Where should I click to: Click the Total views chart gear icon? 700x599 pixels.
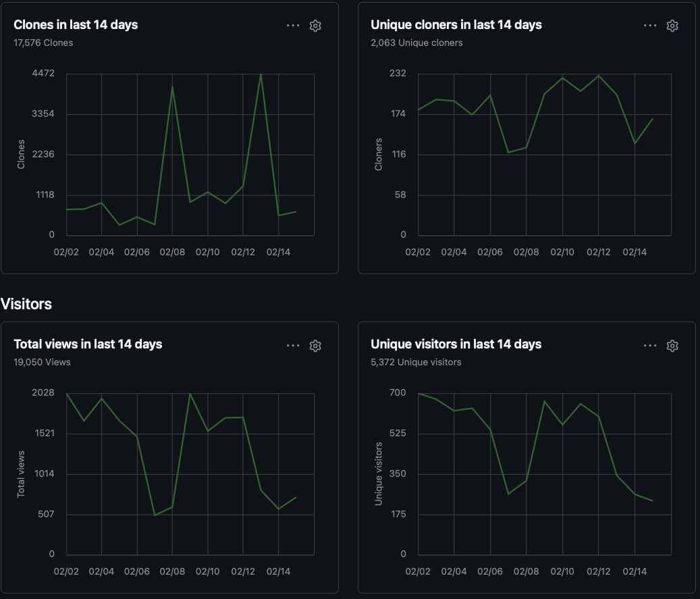coord(315,346)
